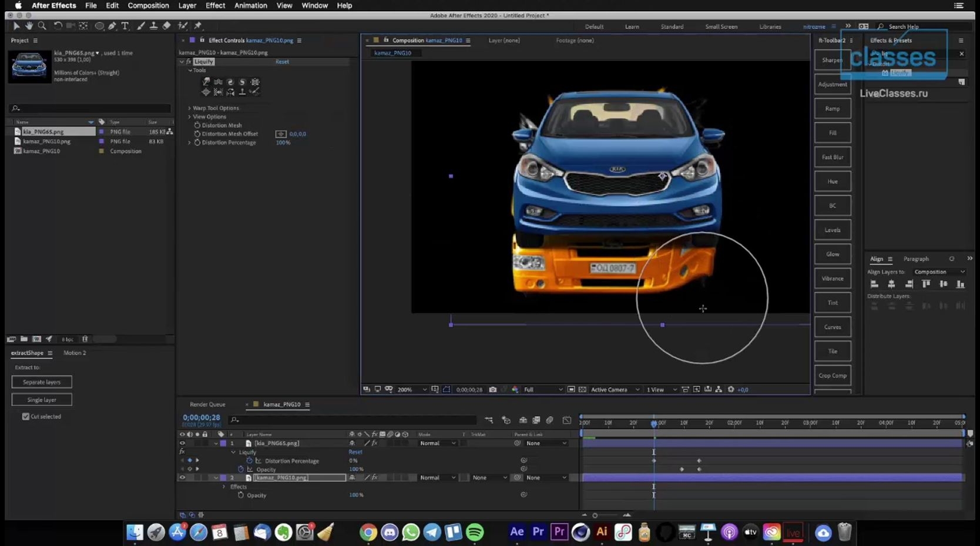Image resolution: width=980 pixels, height=546 pixels.
Task: Pick the Liquify Pucker tool
Action: pos(255,82)
